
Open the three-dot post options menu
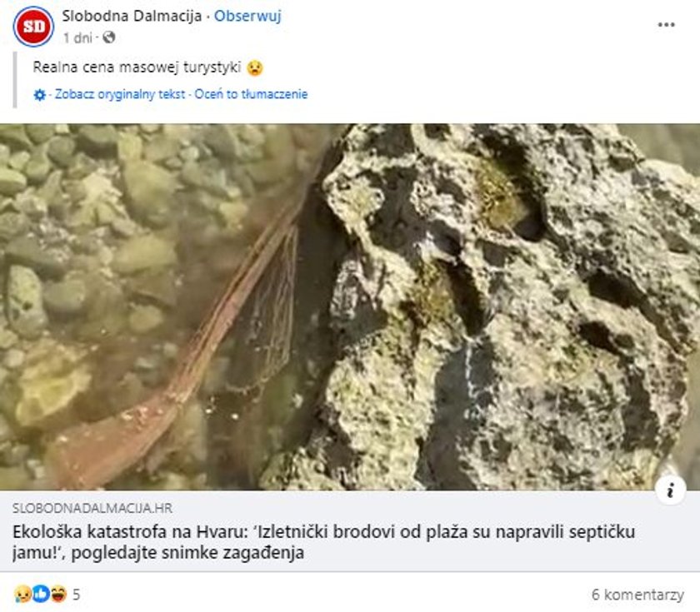(666, 25)
